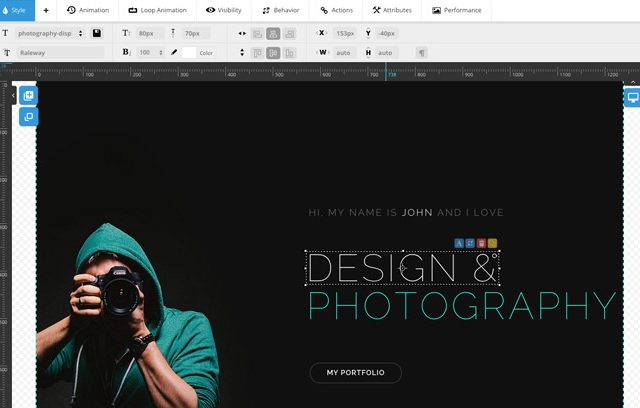The width and height of the screenshot is (640, 408).
Task: Open the photography-disp style preset dropdown
Action: click(51, 33)
